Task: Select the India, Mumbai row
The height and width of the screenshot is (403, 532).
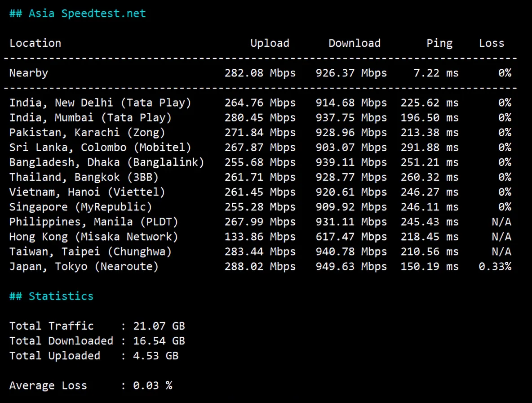Action: 90,117
